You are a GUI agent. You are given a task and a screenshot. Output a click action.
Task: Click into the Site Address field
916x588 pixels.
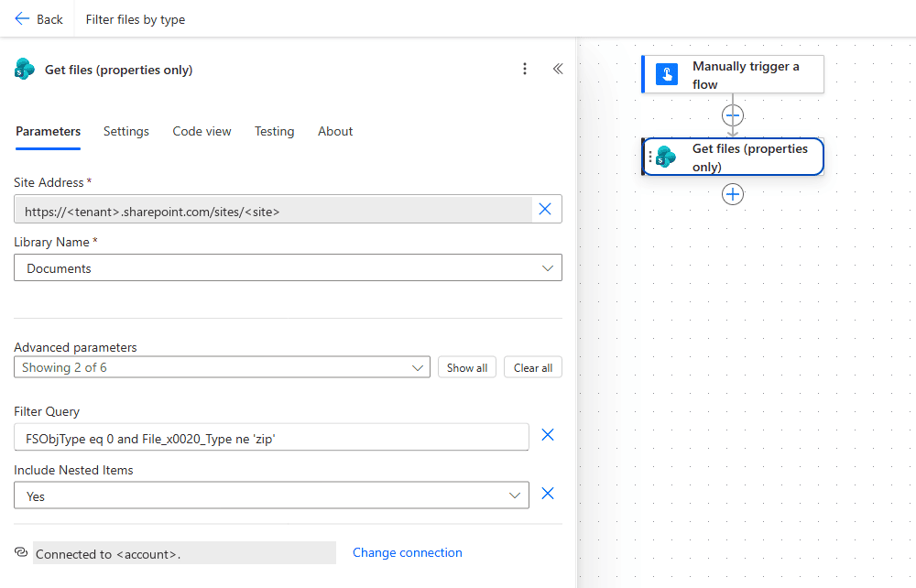pos(273,209)
